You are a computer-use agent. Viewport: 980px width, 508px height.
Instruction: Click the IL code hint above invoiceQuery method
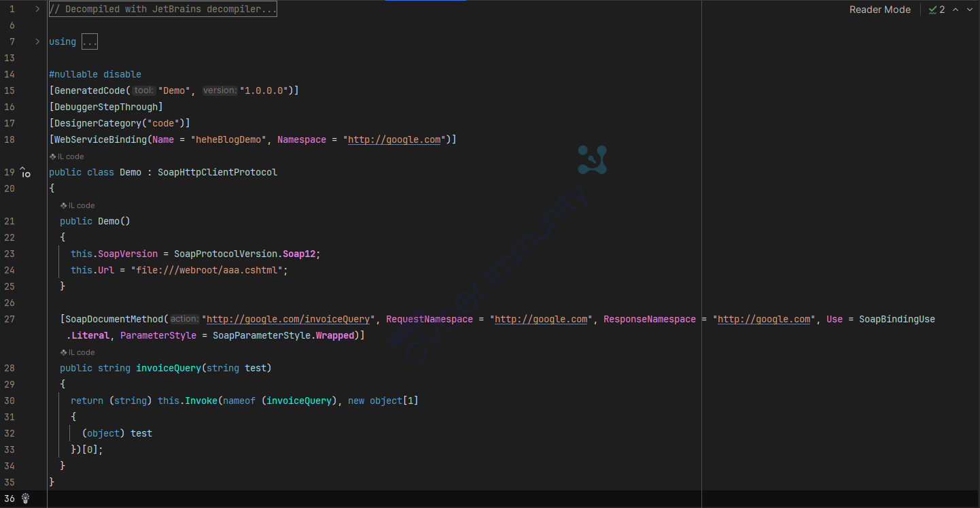click(77, 352)
